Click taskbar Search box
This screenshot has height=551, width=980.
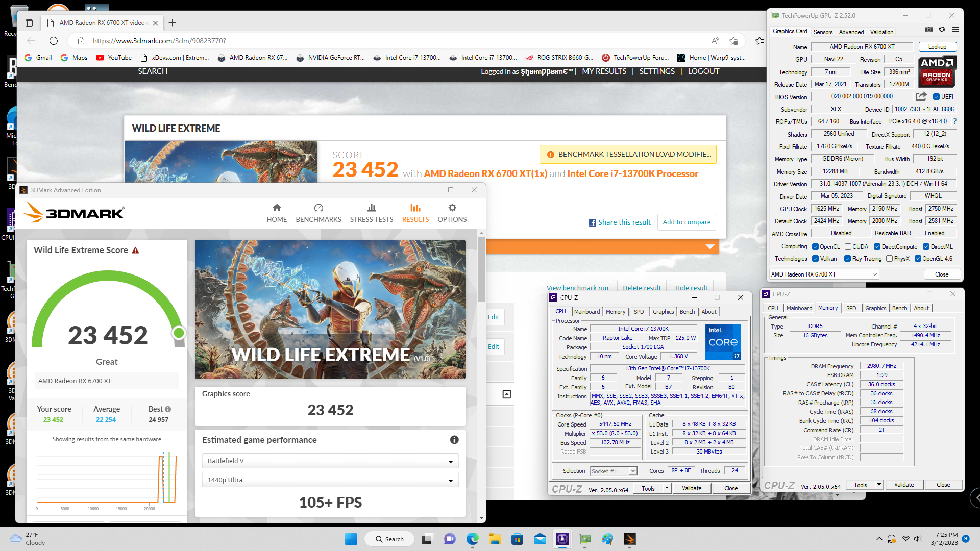coord(389,539)
